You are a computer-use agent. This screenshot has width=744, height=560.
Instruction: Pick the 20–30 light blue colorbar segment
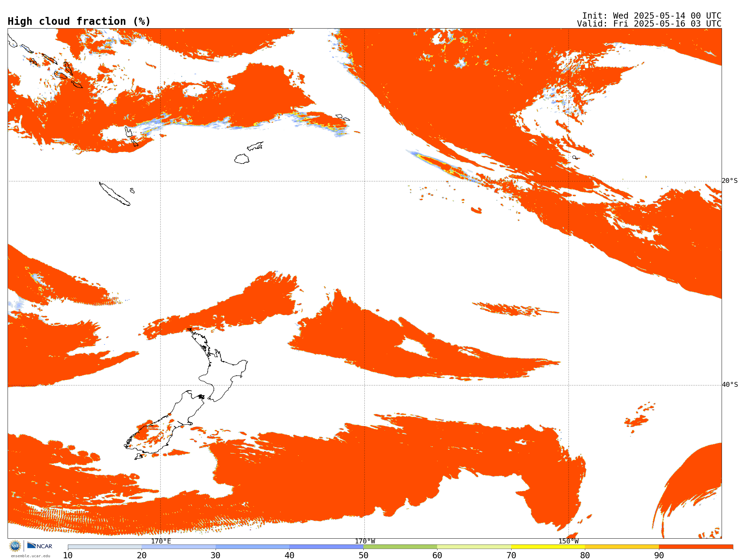(x=178, y=547)
